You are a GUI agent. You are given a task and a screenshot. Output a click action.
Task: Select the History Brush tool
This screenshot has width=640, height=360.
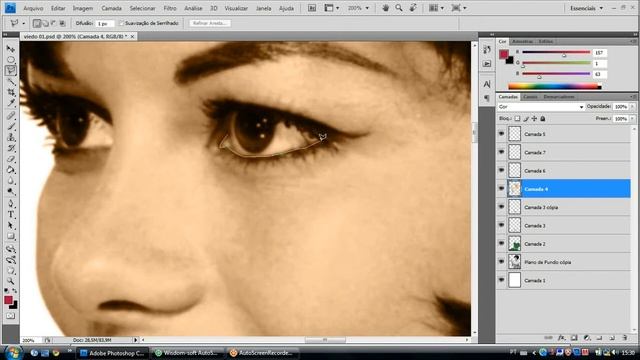coord(11,148)
